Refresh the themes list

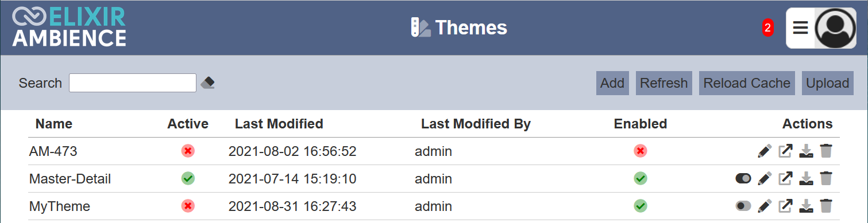(663, 83)
